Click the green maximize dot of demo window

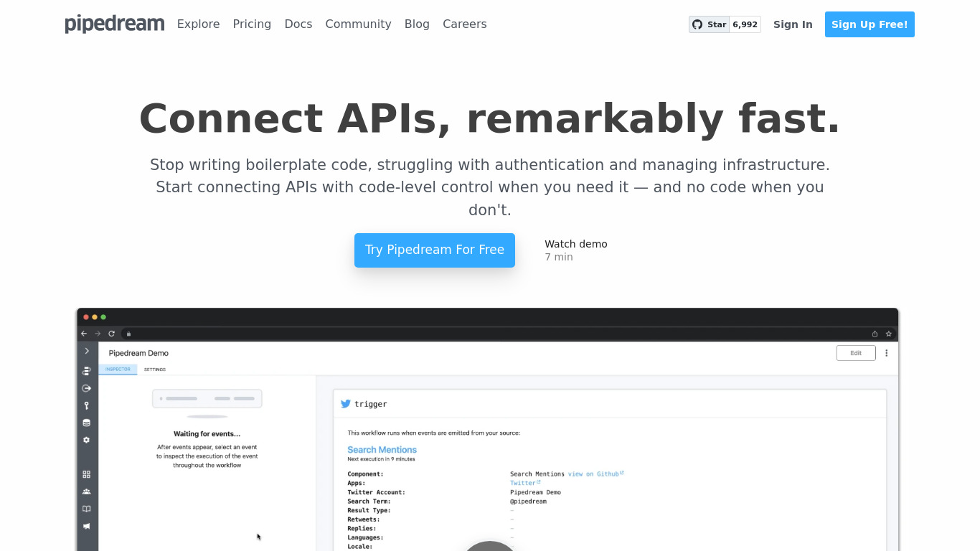(103, 317)
